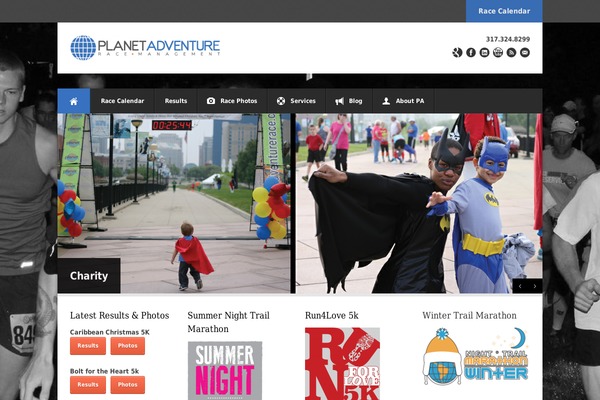Open the Google Plus social icon
Image resolution: width=600 pixels, height=400 pixels.
click(x=457, y=52)
